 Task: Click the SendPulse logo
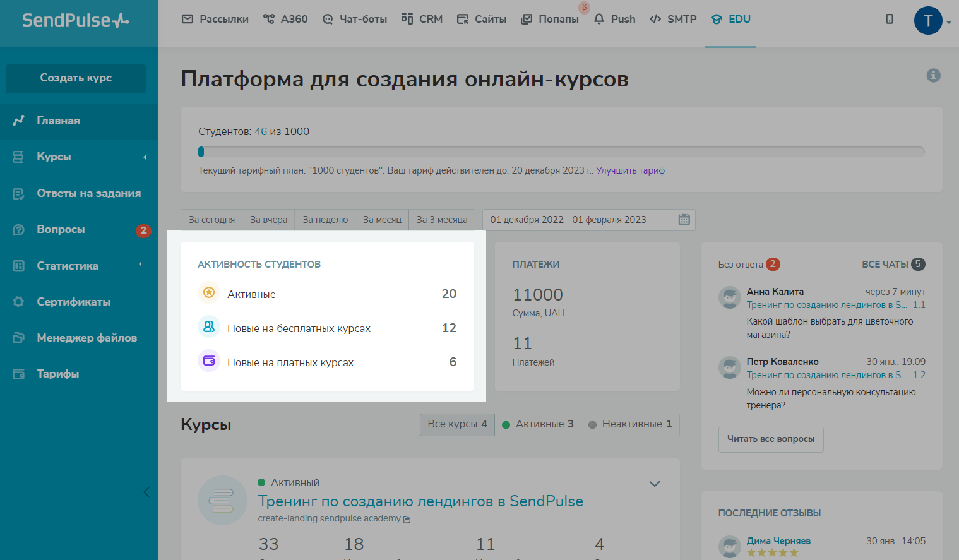(x=76, y=20)
